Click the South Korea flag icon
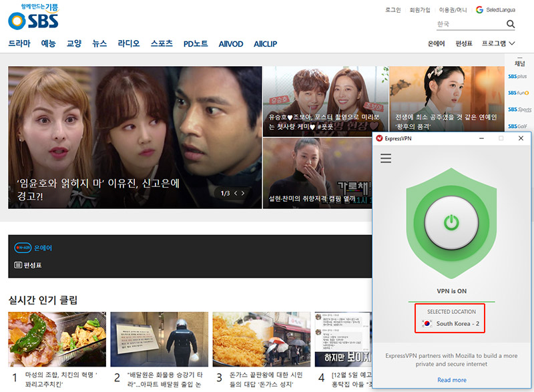 point(427,323)
